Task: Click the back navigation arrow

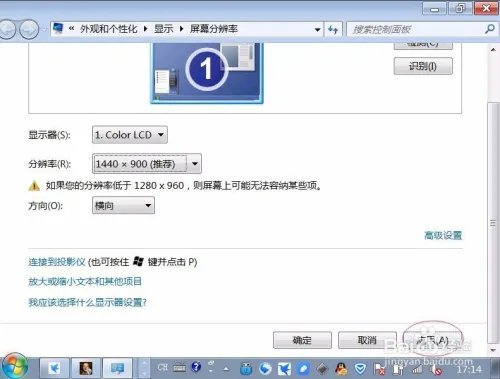Action: [7, 30]
